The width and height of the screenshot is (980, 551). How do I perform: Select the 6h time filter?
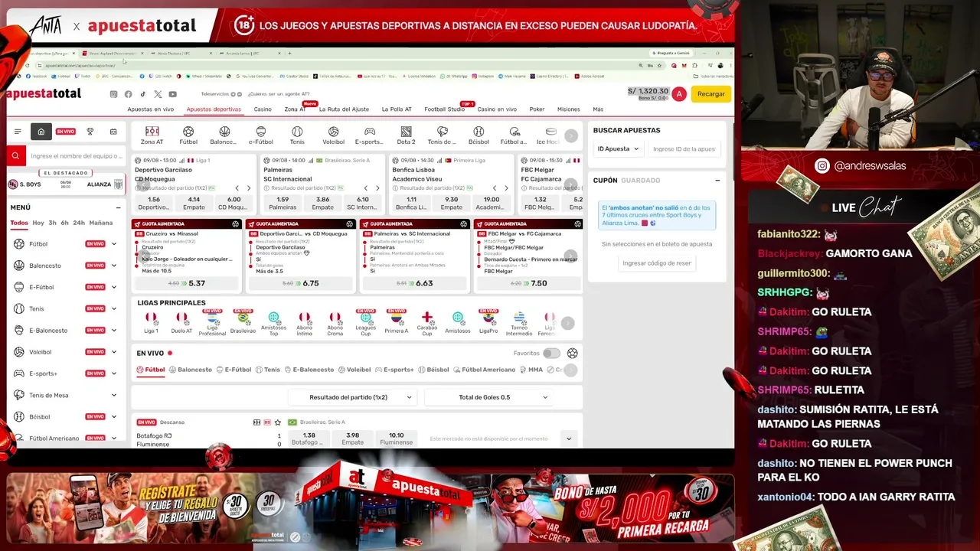click(64, 223)
